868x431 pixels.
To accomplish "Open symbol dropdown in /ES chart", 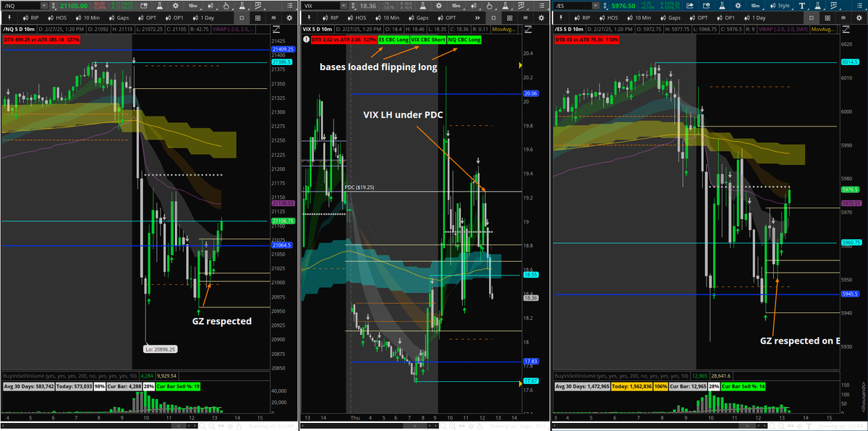I will 596,6.
